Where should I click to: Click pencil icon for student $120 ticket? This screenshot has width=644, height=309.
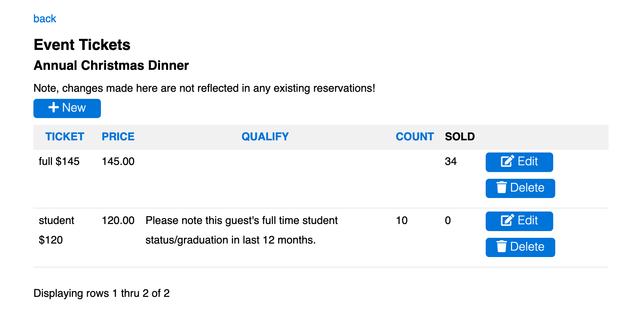(x=507, y=220)
